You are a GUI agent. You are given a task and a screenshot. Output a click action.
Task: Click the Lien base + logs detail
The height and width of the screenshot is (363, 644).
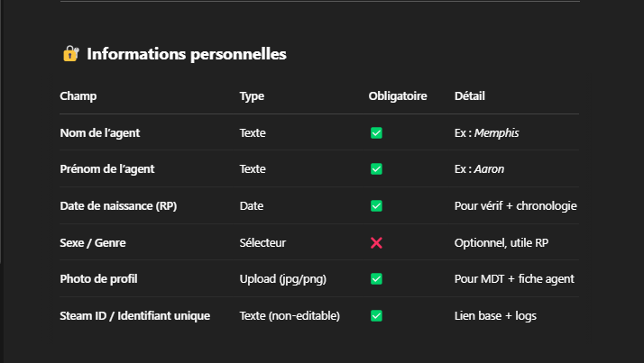pyautogui.click(x=497, y=315)
